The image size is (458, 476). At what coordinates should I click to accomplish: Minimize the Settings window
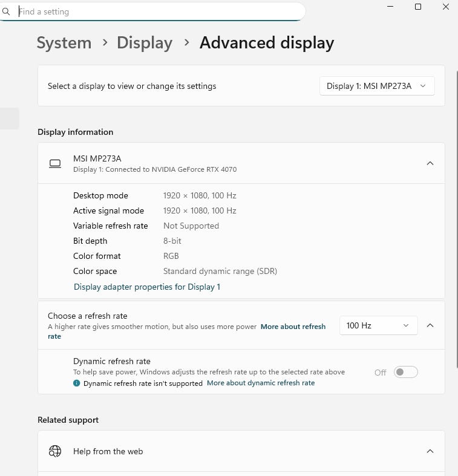tap(390, 7)
